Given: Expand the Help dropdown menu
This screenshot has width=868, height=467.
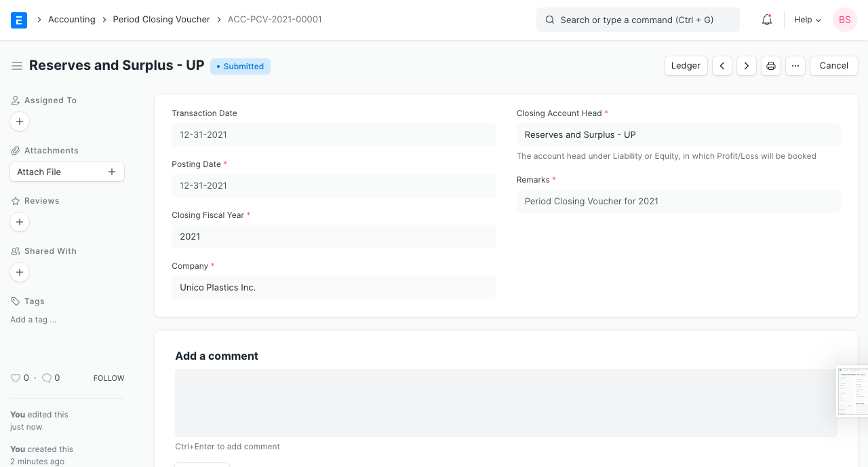Looking at the screenshot, I should (807, 20).
